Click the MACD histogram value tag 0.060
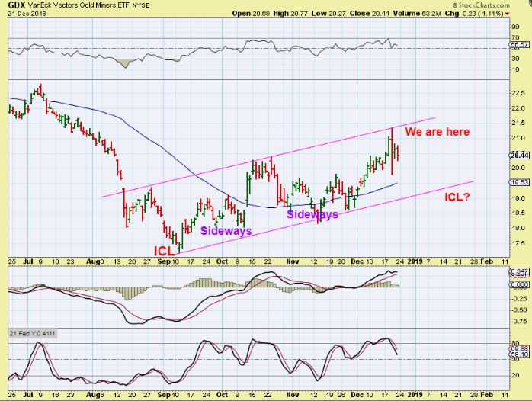532x401 pixels. (519, 284)
